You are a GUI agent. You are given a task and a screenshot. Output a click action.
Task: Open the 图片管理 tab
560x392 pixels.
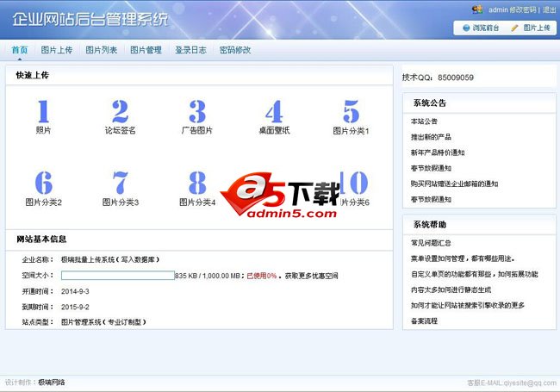click(146, 50)
